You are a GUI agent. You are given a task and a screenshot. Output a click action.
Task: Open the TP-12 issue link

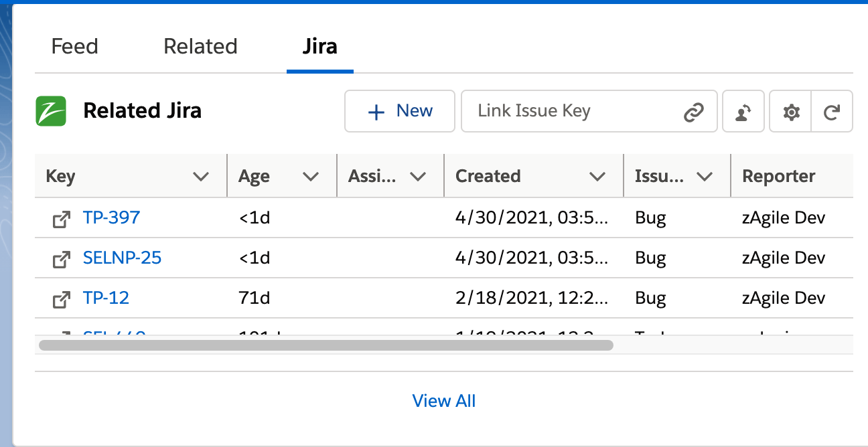106,298
